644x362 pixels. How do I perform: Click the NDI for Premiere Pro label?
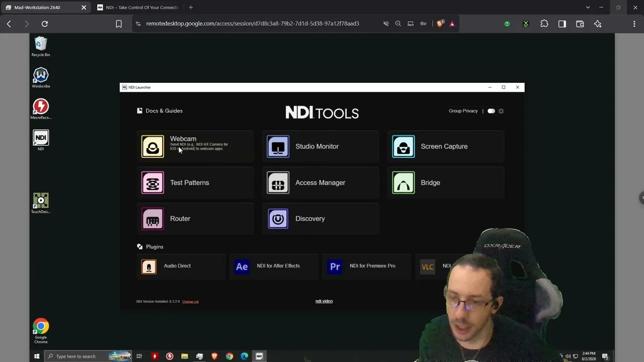coord(372,266)
